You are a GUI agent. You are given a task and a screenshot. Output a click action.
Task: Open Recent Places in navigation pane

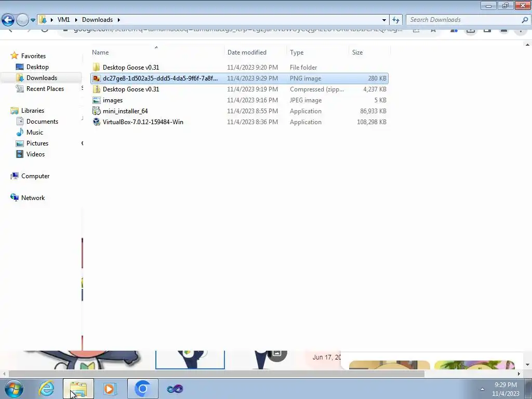[x=45, y=88]
